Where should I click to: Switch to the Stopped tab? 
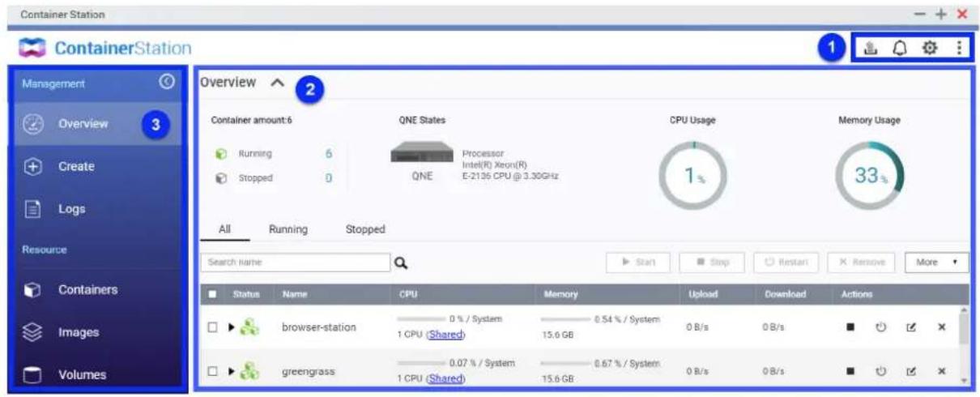point(365,229)
